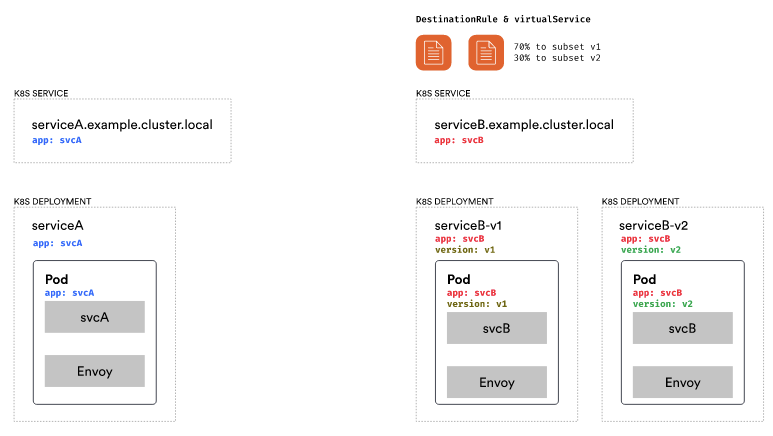Click the Pod label in serviceB-v2 deployment
Screen dimensions: 773x436
645,279
